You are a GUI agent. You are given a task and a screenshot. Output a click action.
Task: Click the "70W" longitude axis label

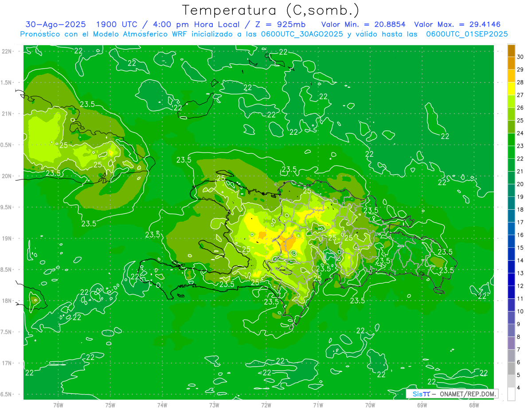pos(370,405)
